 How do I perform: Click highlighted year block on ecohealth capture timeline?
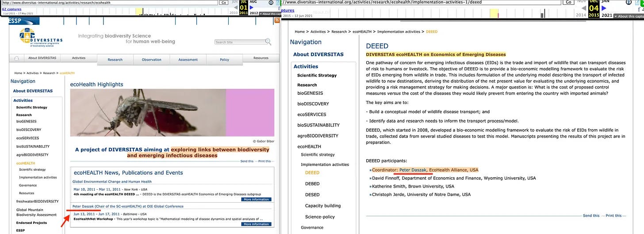pyautogui.click(x=139, y=12)
